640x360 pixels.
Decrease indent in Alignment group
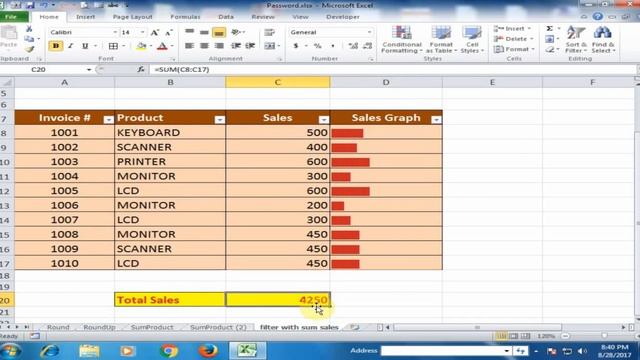point(236,46)
